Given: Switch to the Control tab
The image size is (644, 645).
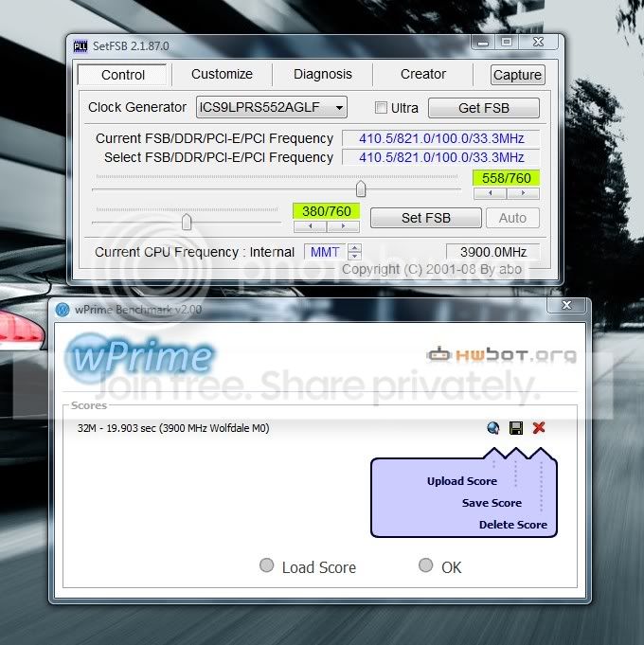Looking at the screenshot, I should [122, 75].
